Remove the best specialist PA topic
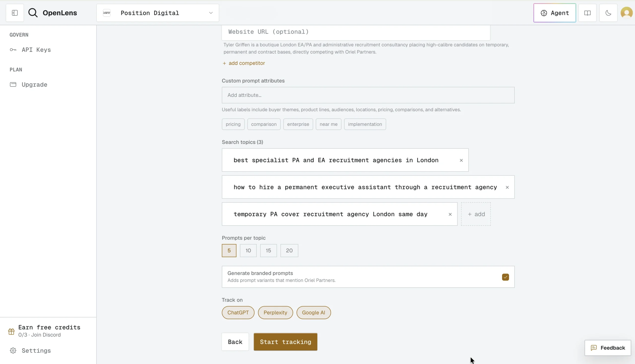635x364 pixels. (461, 160)
